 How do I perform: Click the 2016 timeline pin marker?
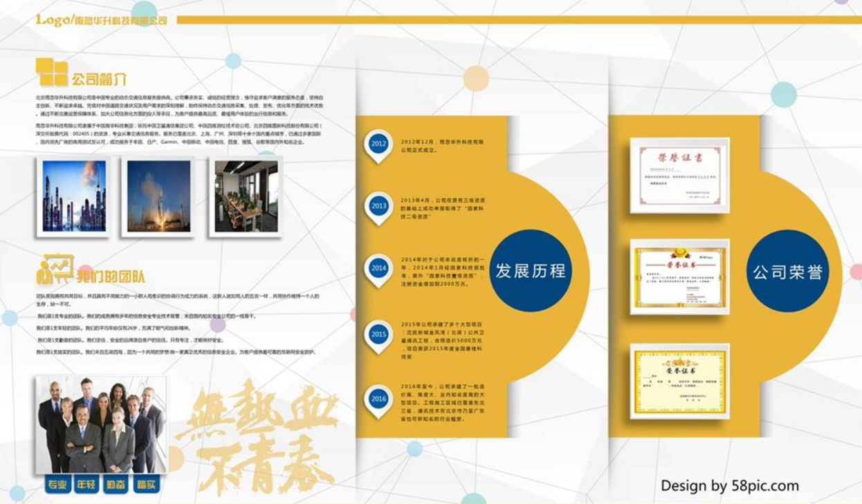tap(377, 398)
